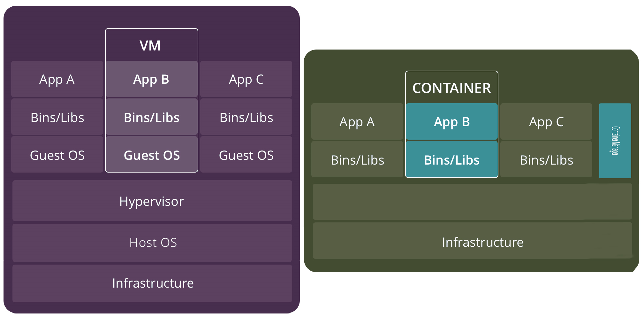Select bold Bins/Libs in VM box
The height and width of the screenshot is (317, 644).
pyautogui.click(x=151, y=117)
